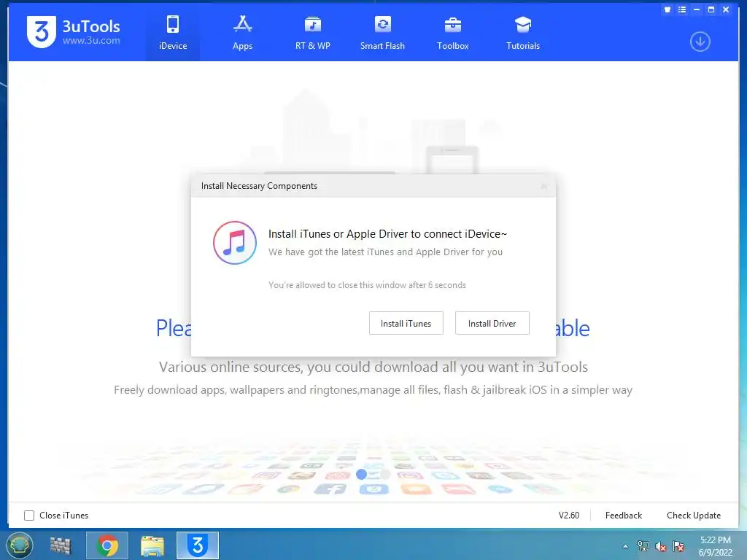Image resolution: width=747 pixels, height=560 pixels.
Task: Open the Windows Start orb
Action: tap(20, 545)
